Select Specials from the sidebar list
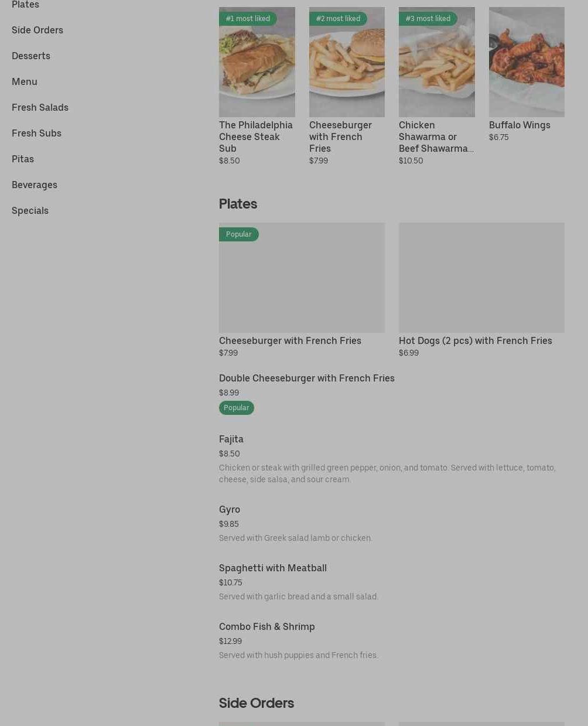Image resolution: width=588 pixels, height=726 pixels. point(30,210)
